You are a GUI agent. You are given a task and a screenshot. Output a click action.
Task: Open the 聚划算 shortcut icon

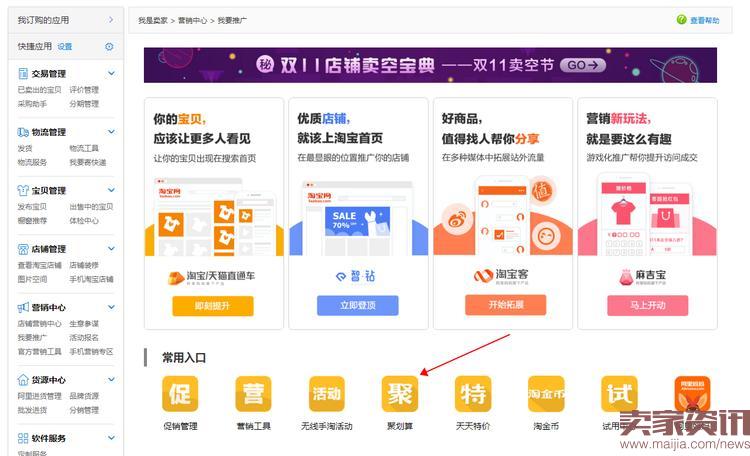tap(400, 394)
